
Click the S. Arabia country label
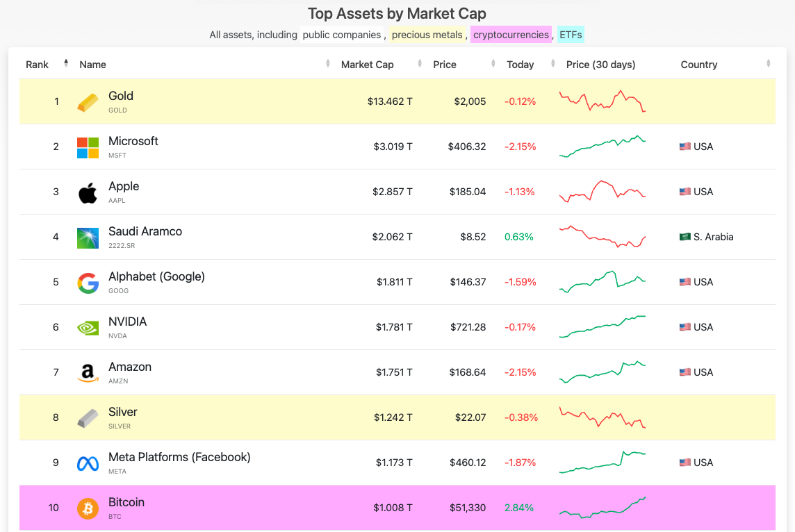click(x=714, y=237)
